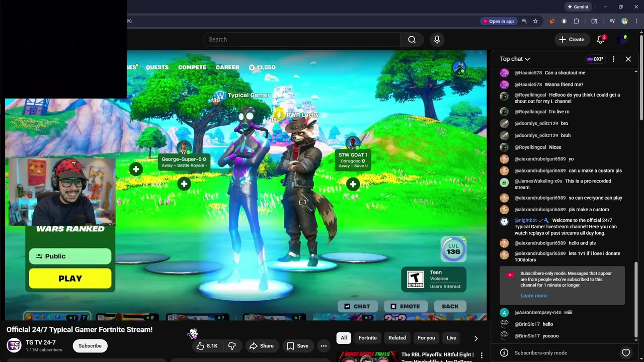Click Open in app button
The image size is (644, 362).
[x=498, y=21]
